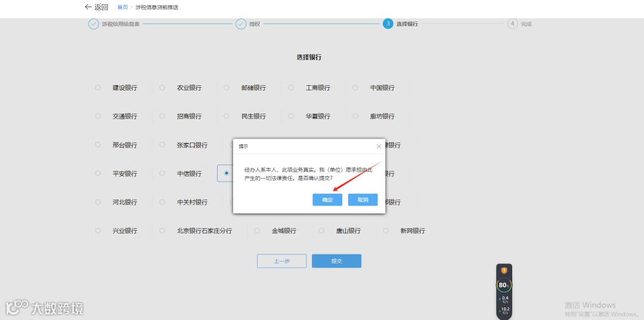Image resolution: width=644 pixels, height=320 pixels.
Task: Select the 金城银行 radio option
Action: point(256,231)
